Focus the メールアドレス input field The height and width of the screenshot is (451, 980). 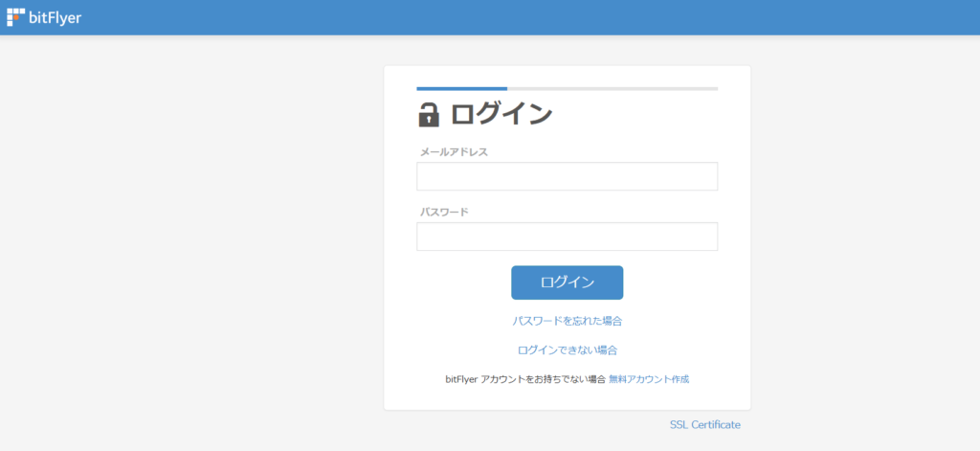567,176
